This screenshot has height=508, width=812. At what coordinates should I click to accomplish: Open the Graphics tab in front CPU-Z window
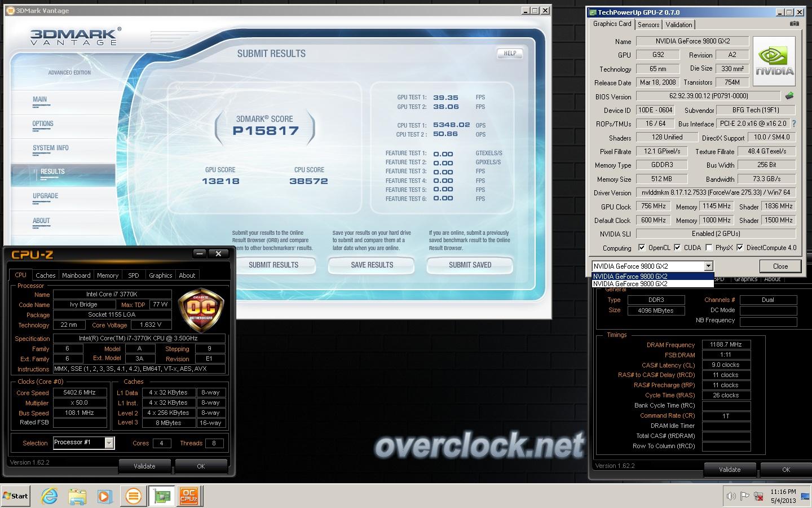(161, 275)
